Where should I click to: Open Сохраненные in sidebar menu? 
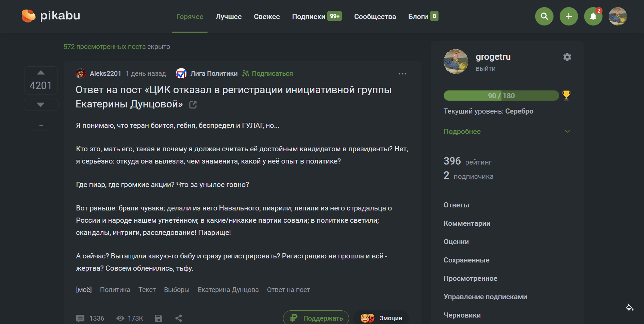466,260
